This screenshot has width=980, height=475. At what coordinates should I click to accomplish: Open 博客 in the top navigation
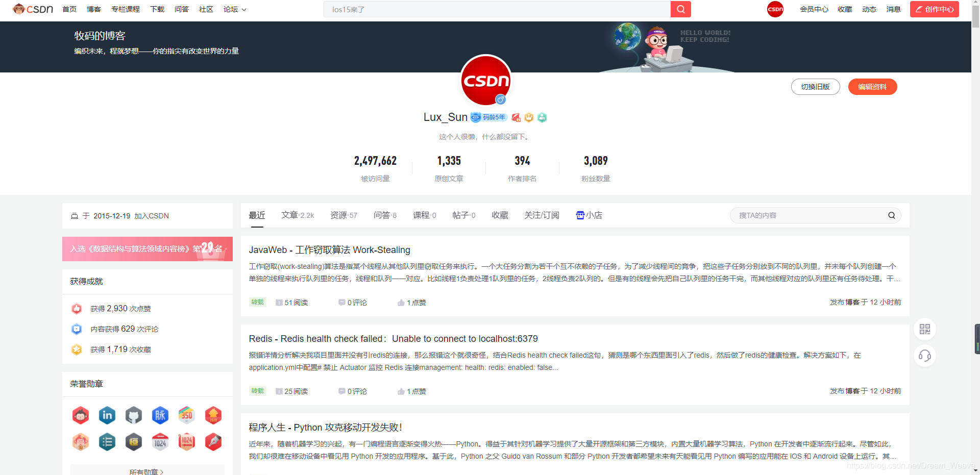tap(94, 9)
